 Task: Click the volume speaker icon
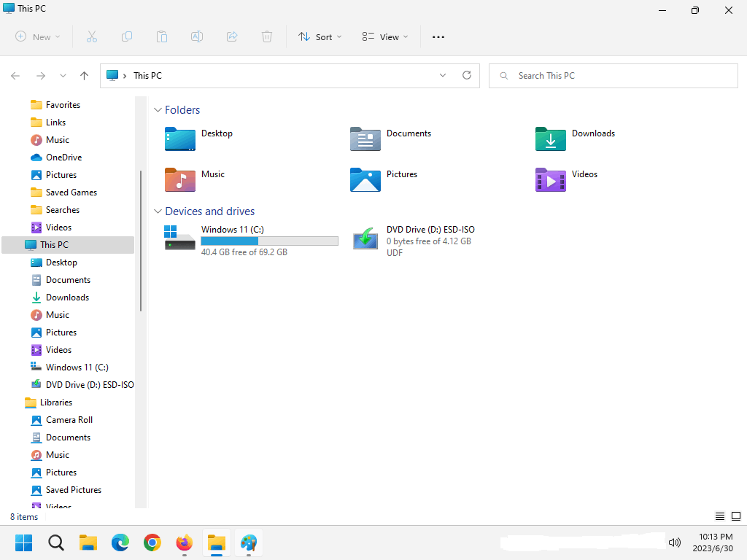[x=675, y=542]
